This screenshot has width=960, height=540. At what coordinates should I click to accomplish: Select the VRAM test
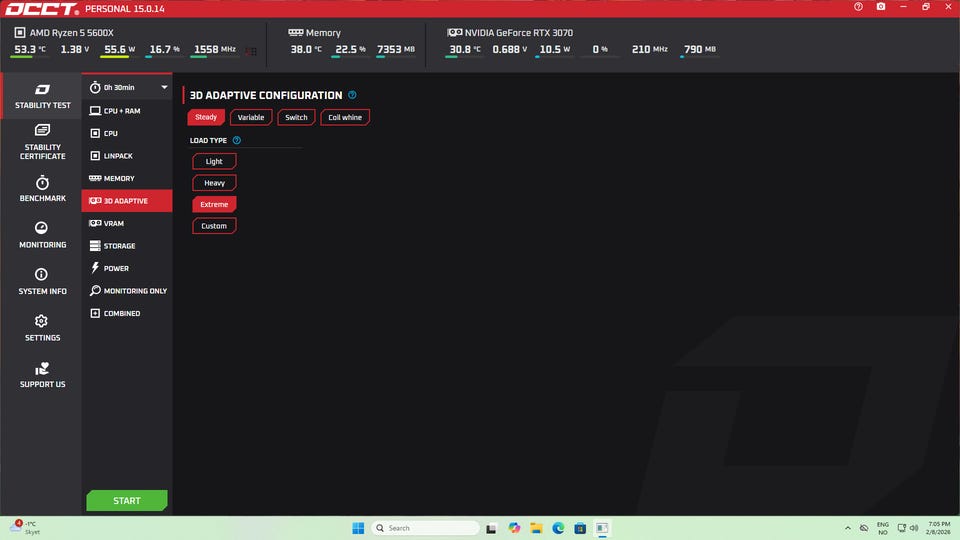tap(127, 223)
